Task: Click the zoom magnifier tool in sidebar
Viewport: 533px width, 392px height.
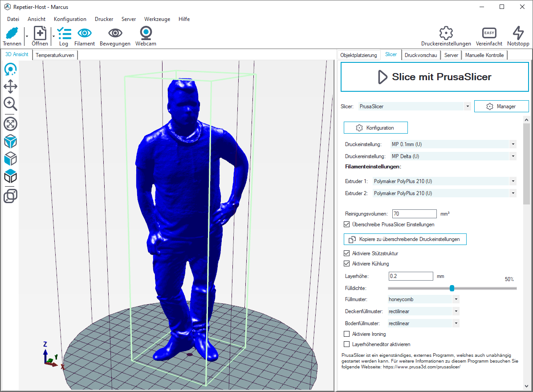Action: [x=10, y=104]
